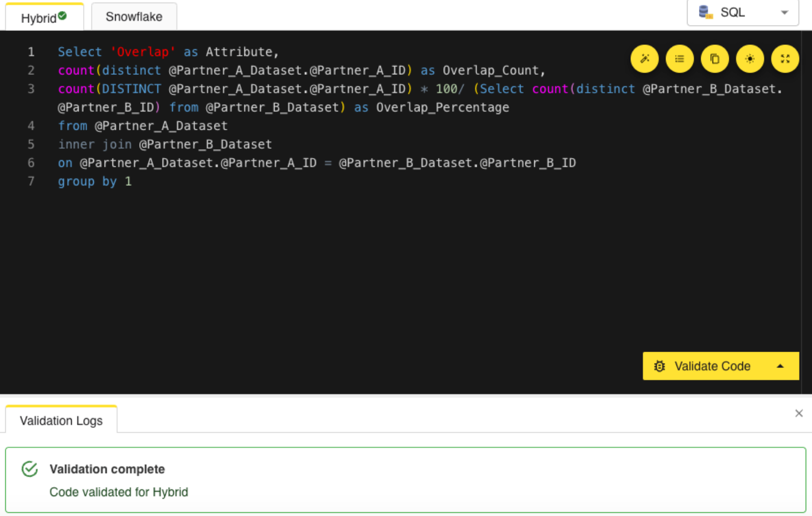Click the magic wand format icon
This screenshot has width=812, height=516.
click(645, 59)
